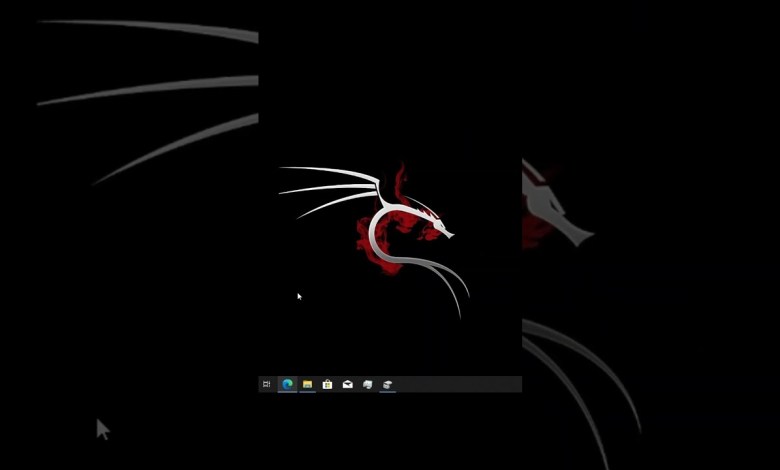The width and height of the screenshot is (780, 470).
Task: Open Task View from the taskbar
Action: point(267,384)
